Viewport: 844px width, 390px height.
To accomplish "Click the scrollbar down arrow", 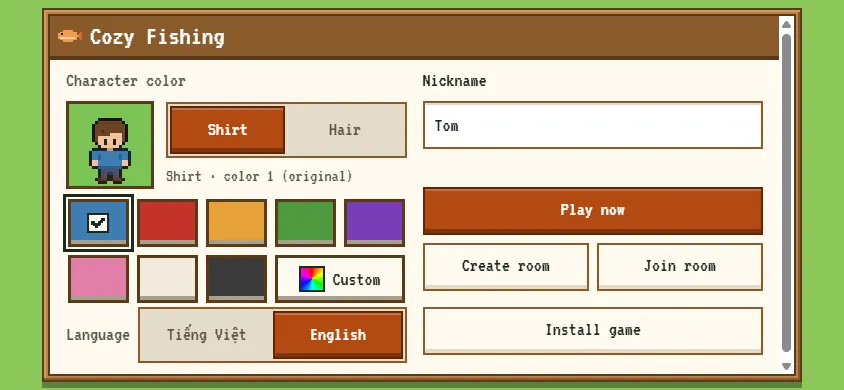I will tap(786, 366).
